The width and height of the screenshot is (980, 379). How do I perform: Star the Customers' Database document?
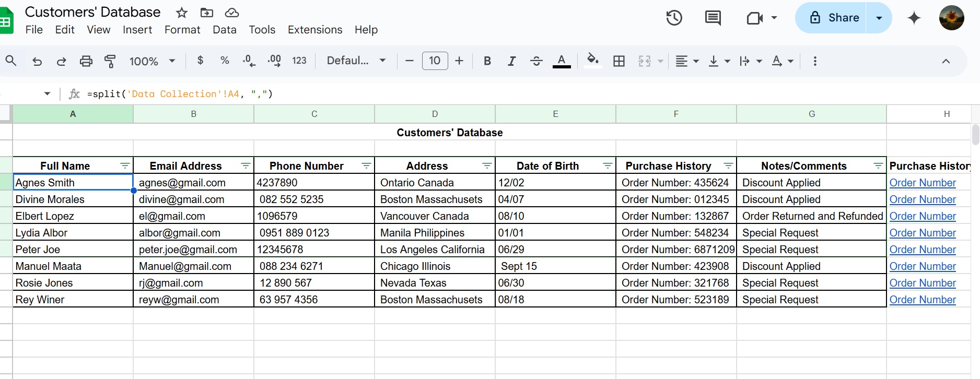point(181,13)
